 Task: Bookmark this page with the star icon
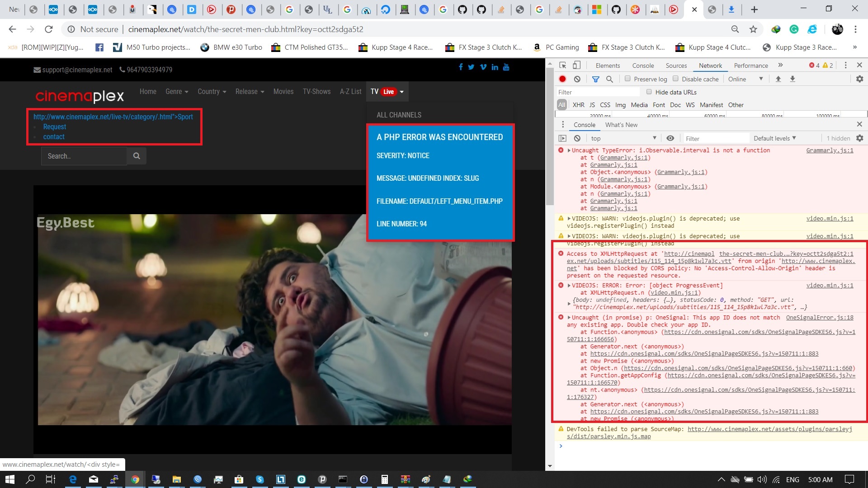coord(753,29)
